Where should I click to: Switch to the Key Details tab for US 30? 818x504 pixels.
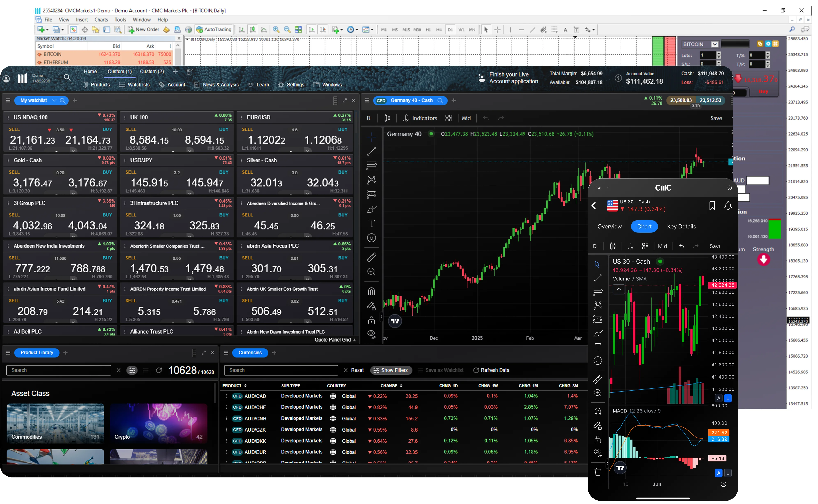pyautogui.click(x=681, y=226)
